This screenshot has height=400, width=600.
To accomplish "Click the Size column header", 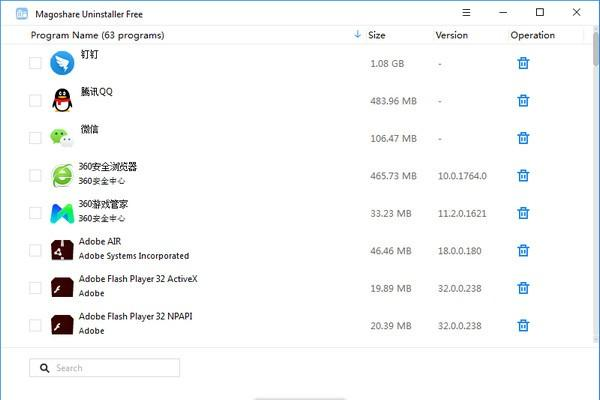I will click(x=377, y=35).
